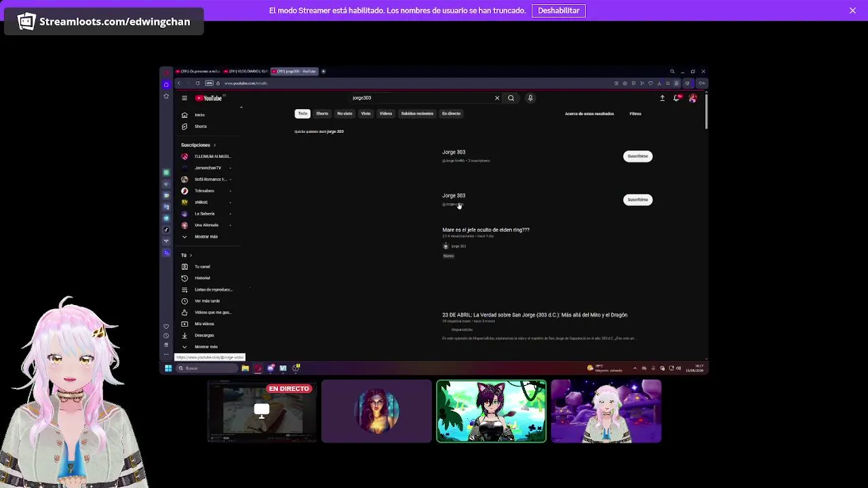Open the browser's search tabs magnifier icon
The width and height of the screenshot is (868, 488).
(x=672, y=71)
